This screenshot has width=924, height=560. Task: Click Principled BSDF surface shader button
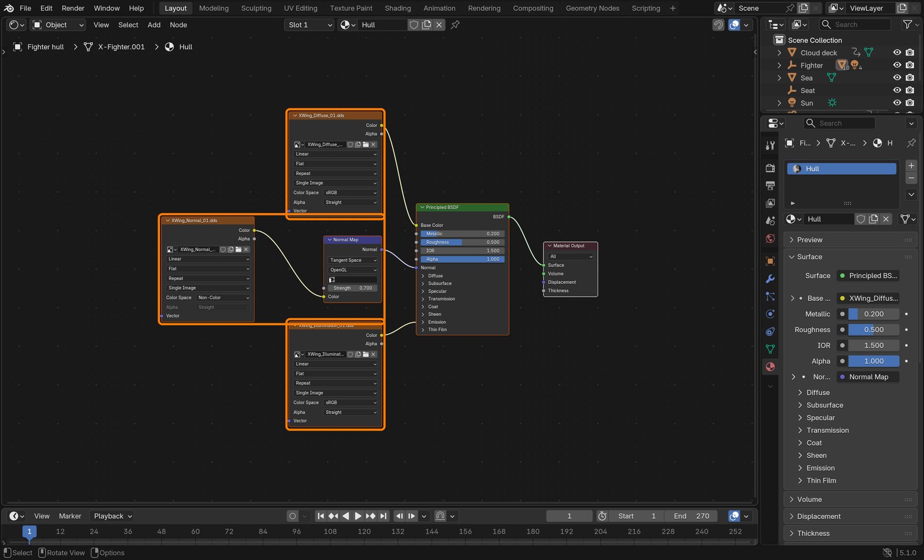869,276
